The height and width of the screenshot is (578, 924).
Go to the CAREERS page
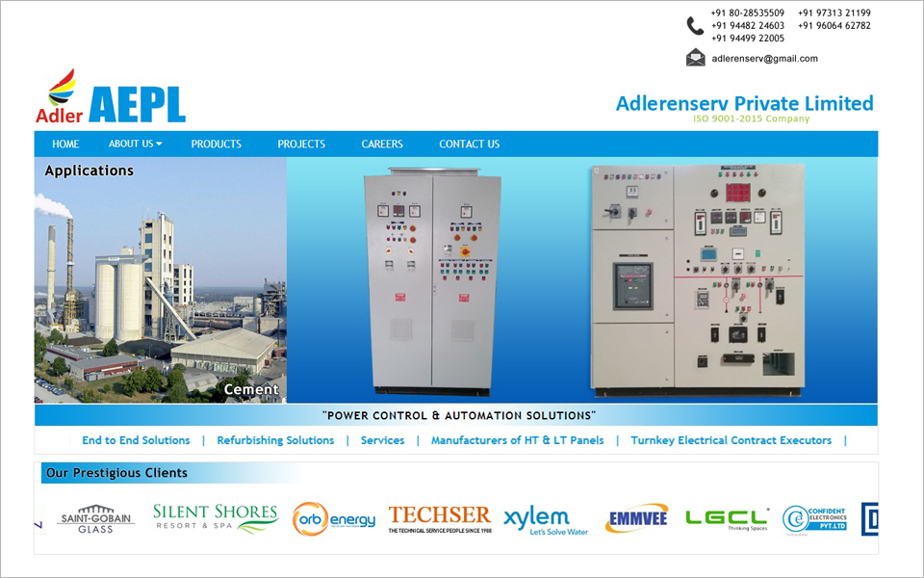(382, 144)
